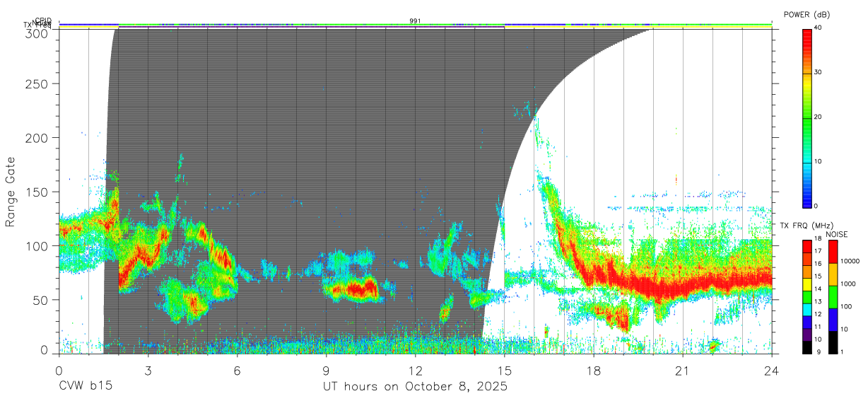
Task: Click the cyan 12-13 MHz TX FRQ swatch
Action: pos(807,310)
